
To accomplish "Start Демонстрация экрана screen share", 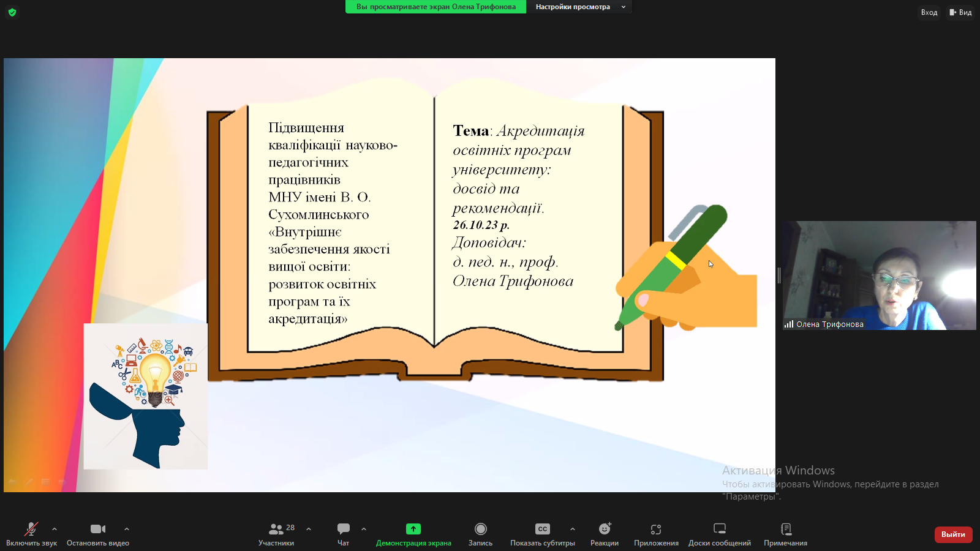I will point(413,534).
